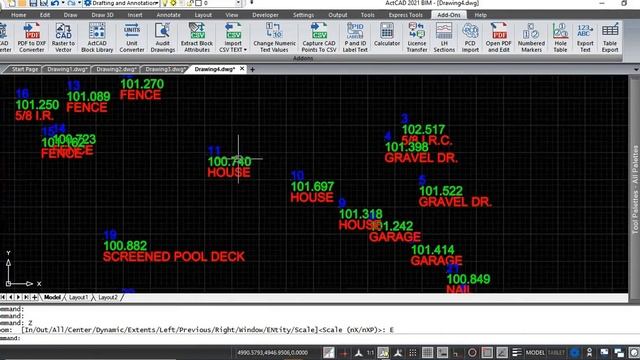Viewport: 640px width, 360px height.
Task: Open the Settings ribbon tab
Action: pyautogui.click(x=303, y=15)
